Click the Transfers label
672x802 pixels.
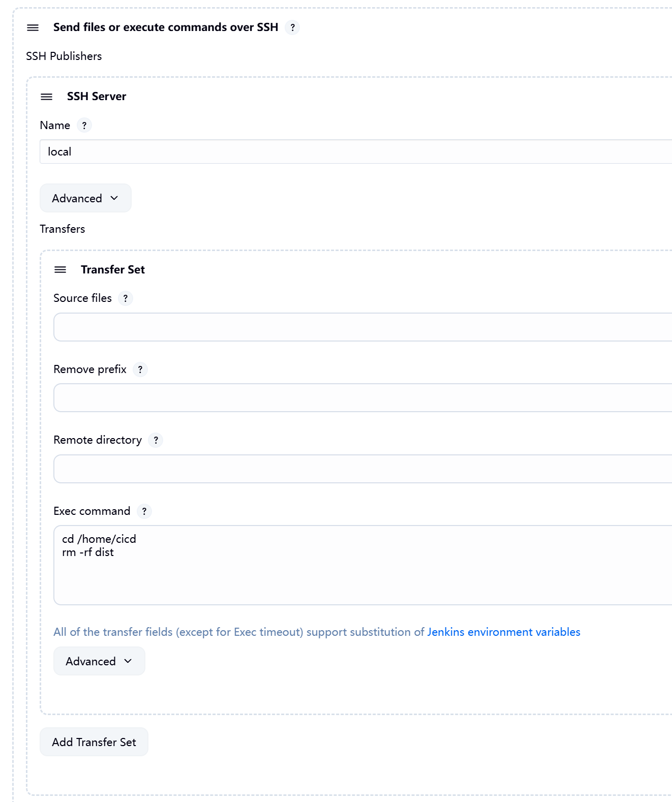[x=63, y=229]
